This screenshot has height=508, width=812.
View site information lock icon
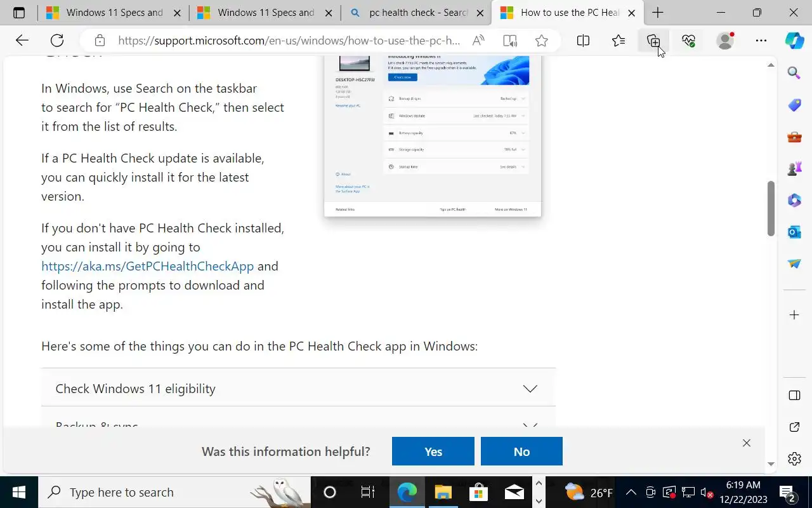point(100,41)
